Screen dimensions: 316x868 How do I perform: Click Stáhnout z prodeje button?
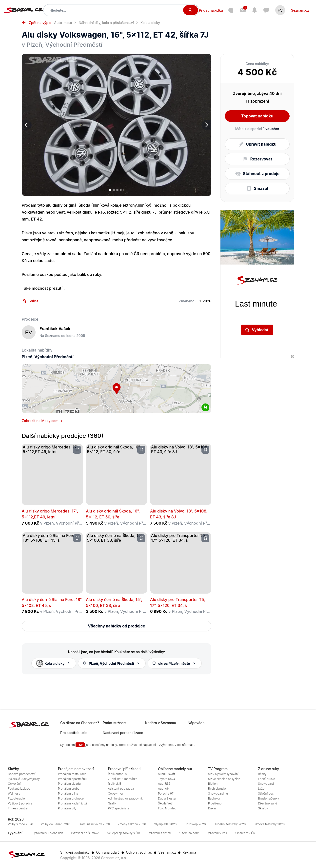click(257, 174)
